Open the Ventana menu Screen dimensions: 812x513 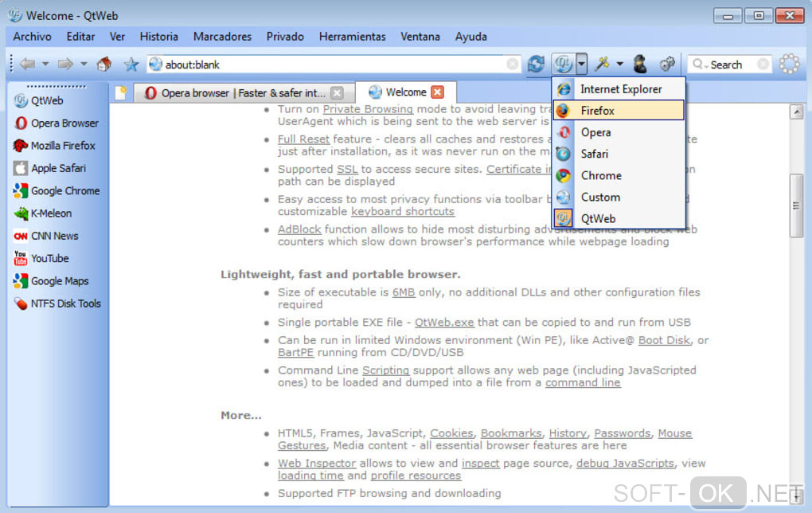[420, 37]
